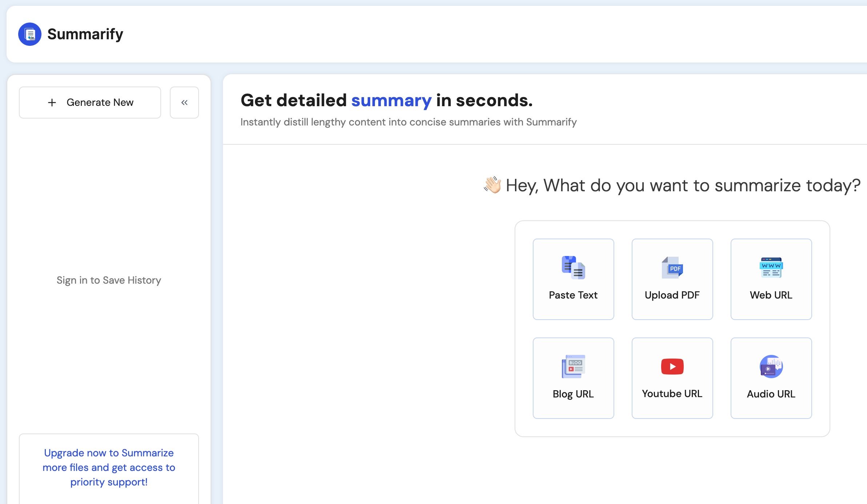Click the Web URL browser icon
This screenshot has width=867, height=504.
771,268
